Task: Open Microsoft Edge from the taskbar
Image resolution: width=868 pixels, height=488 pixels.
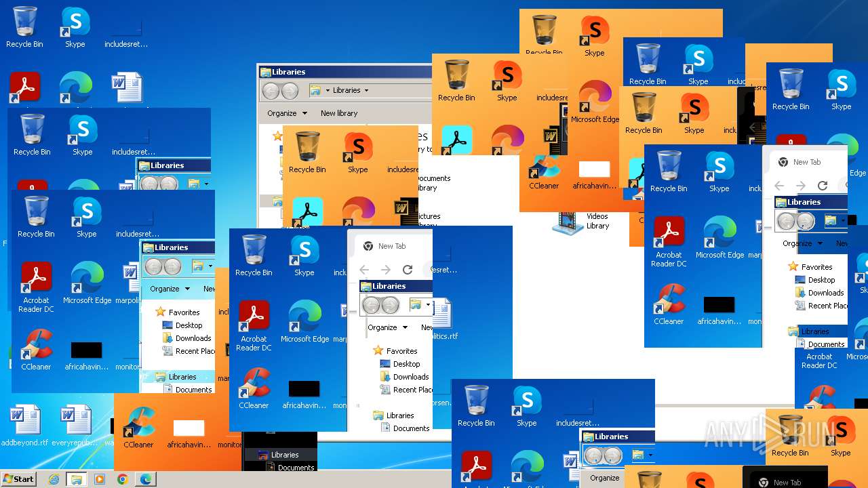Action: [x=145, y=479]
